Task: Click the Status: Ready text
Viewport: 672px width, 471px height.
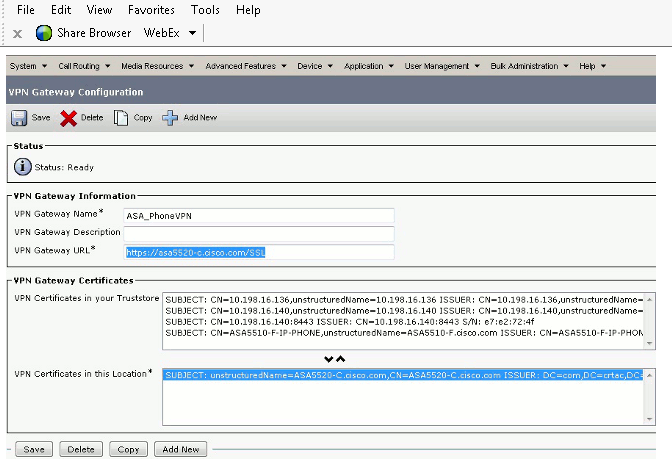Action: (x=64, y=168)
